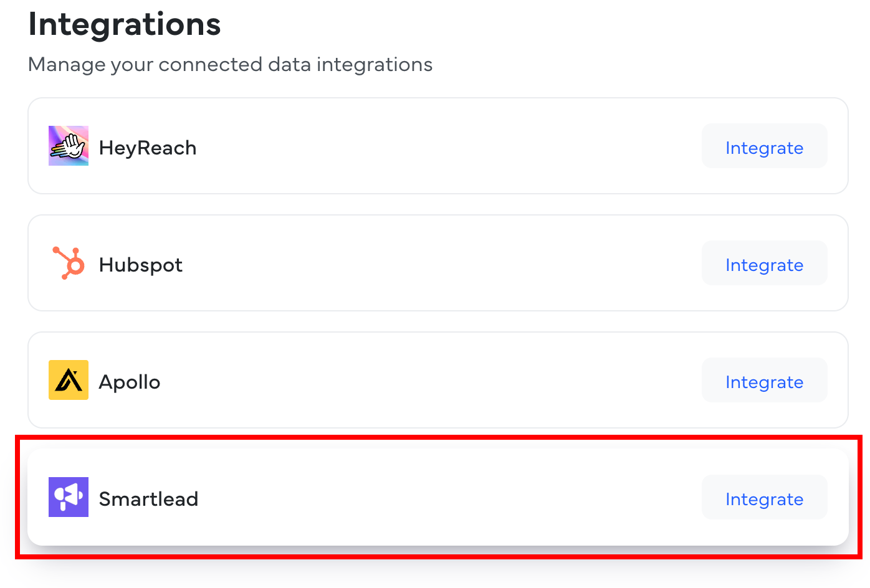Click the purple Smartlead megaphone icon
870x588 pixels.
tap(69, 497)
